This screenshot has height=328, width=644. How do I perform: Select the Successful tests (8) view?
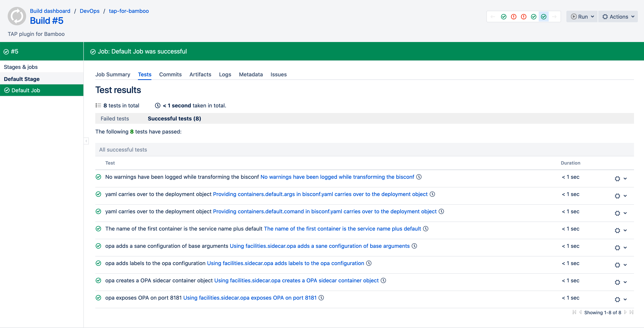[174, 119]
